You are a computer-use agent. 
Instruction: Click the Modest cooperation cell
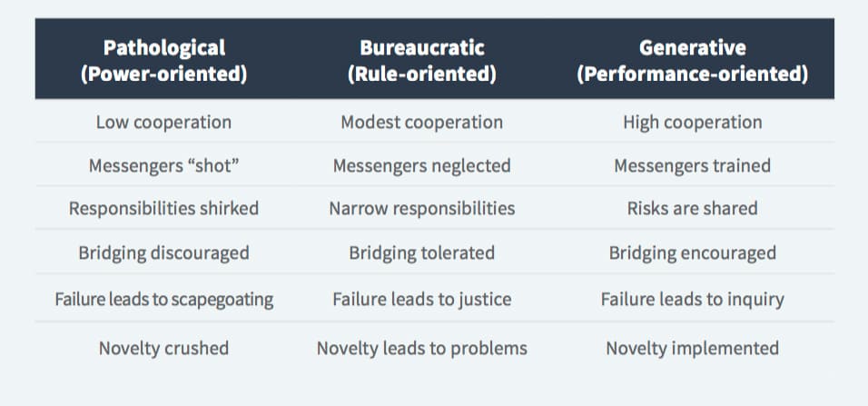click(422, 122)
